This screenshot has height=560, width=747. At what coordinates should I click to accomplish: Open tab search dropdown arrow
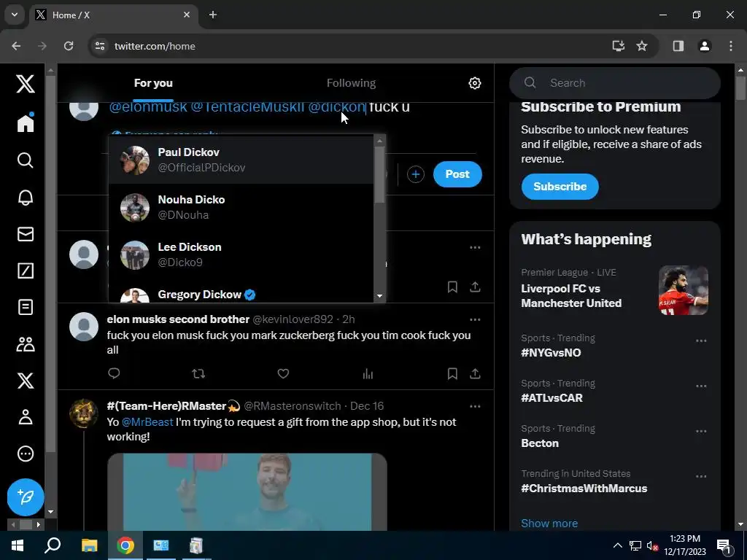tap(15, 15)
